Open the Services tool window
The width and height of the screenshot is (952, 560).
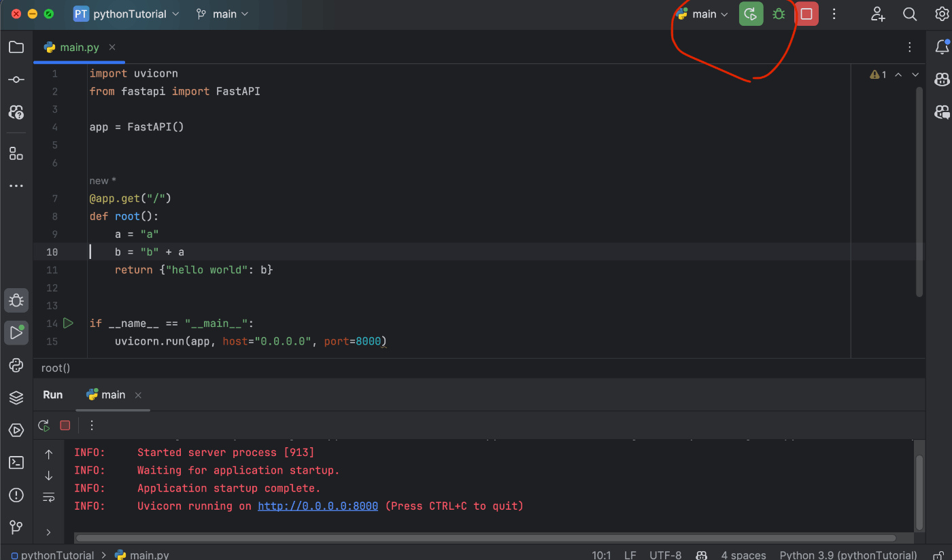(16, 430)
